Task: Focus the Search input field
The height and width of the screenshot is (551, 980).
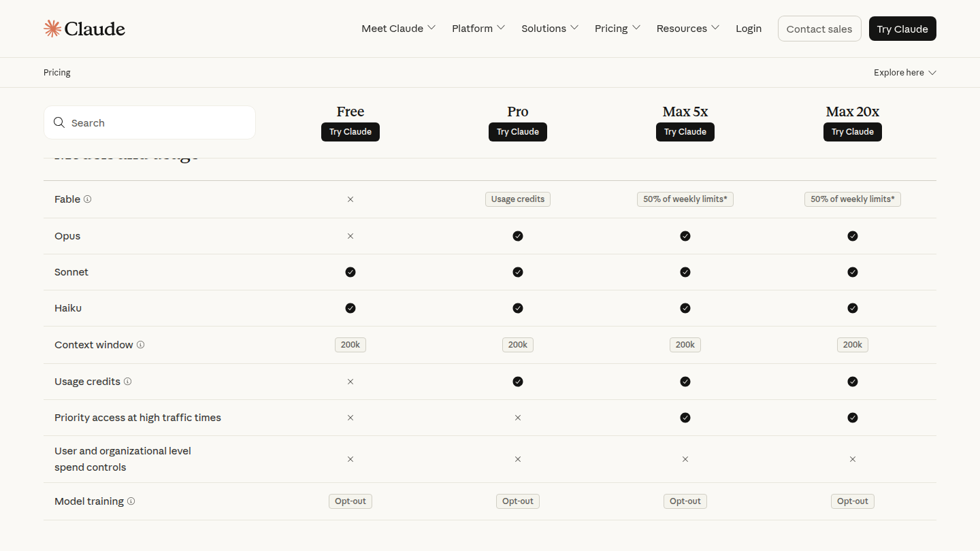Action: point(150,122)
